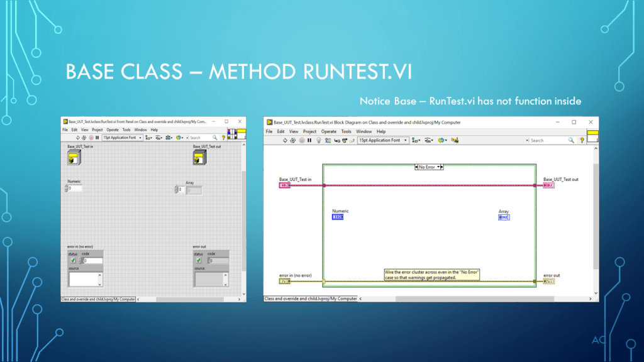
Task: Click Clean Up Diagram broom icon
Action: (x=454, y=141)
